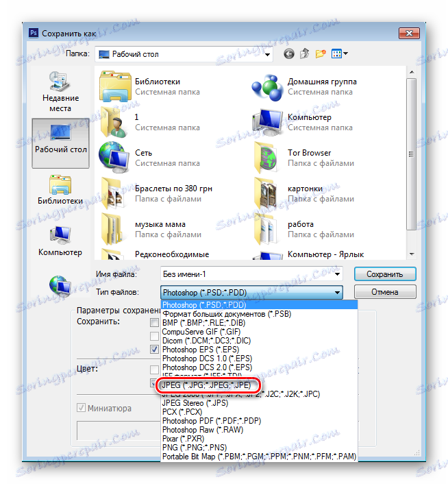Open Компьютер in the left sidebar
This screenshot has height=484, width=448.
click(60, 241)
